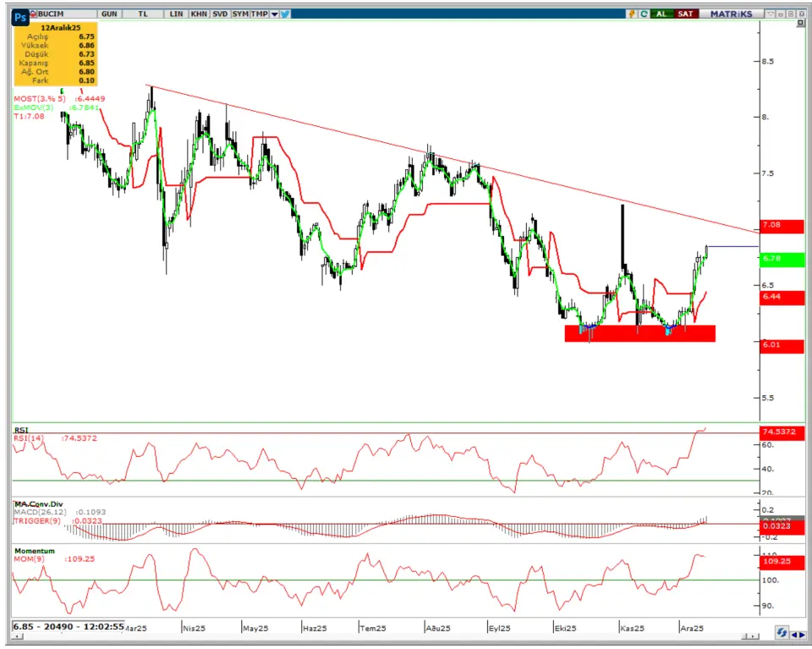The height and width of the screenshot is (649, 812).
Task: Click the Twitter bird icon in toolbar
Action: pos(286,14)
